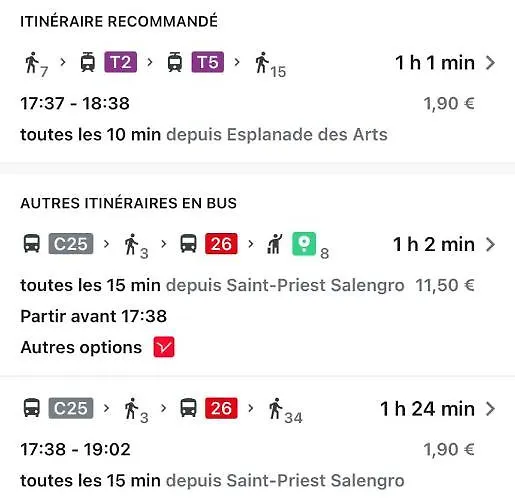Tap the red 26 badge in 1 h 24 min route
Viewport: 515px width, 500px height.
[x=221, y=408]
